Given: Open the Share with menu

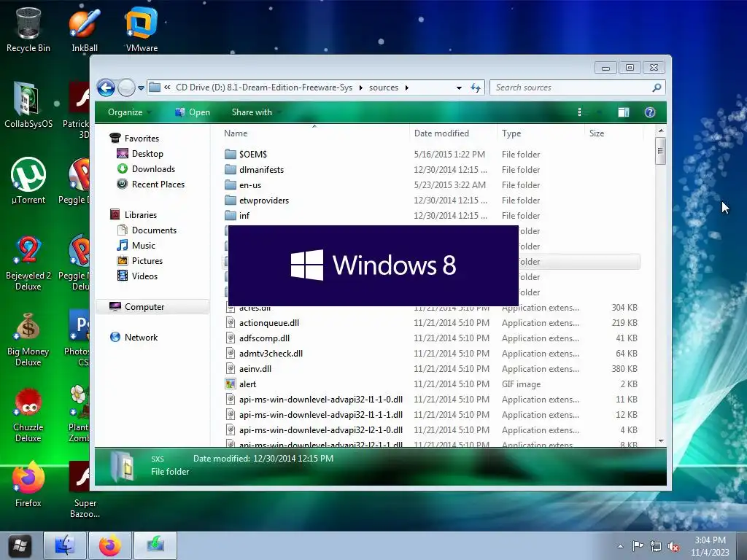Looking at the screenshot, I should 256,112.
